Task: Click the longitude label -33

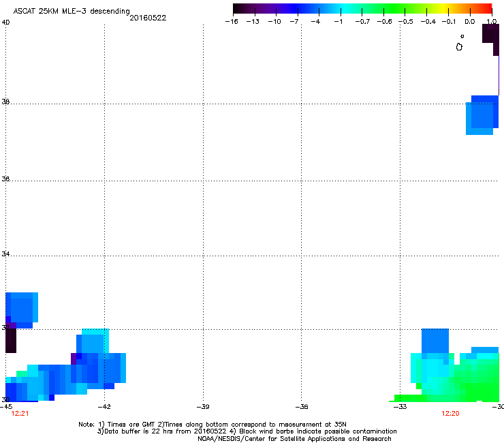Action: [x=400, y=407]
